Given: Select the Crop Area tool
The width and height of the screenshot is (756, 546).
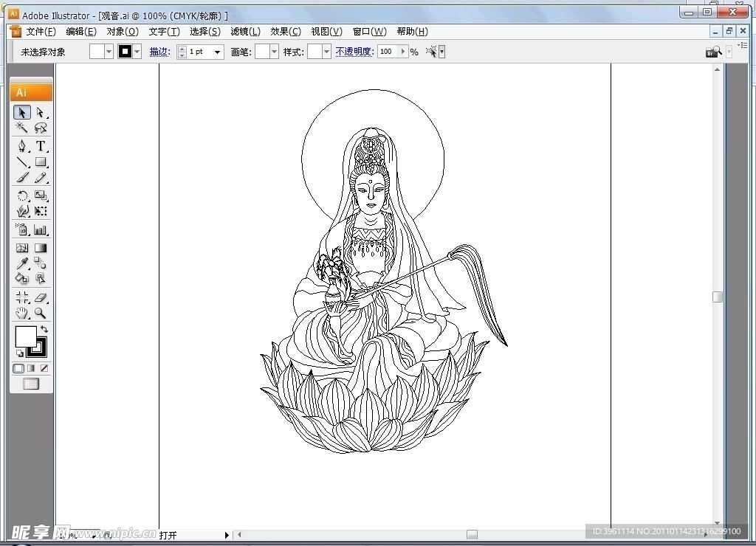Looking at the screenshot, I should 21,297.
